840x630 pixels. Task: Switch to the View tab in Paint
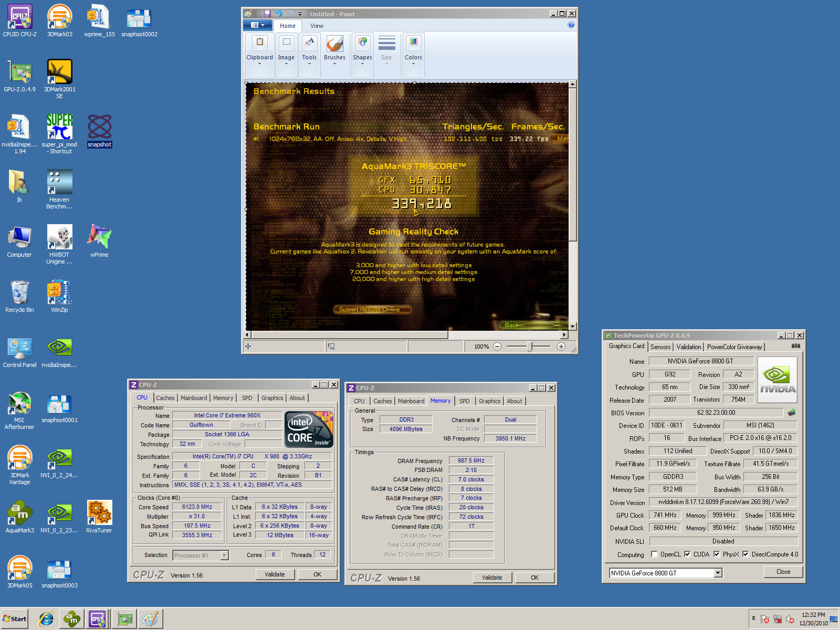317,26
